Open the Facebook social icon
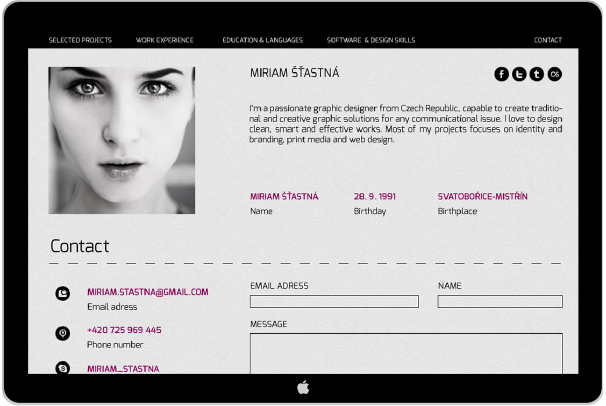Screen dimensions: 606x406 pyautogui.click(x=501, y=74)
